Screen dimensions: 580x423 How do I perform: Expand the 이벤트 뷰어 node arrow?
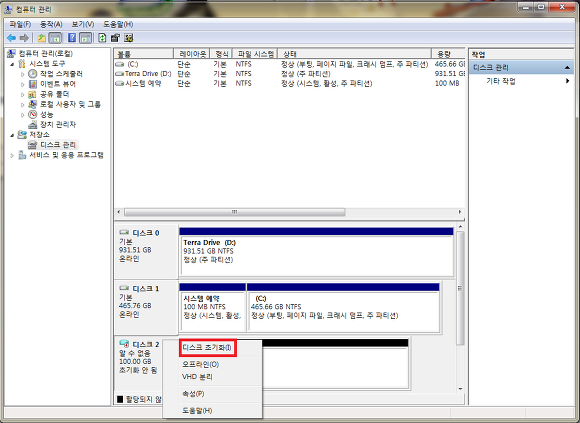click(23, 84)
